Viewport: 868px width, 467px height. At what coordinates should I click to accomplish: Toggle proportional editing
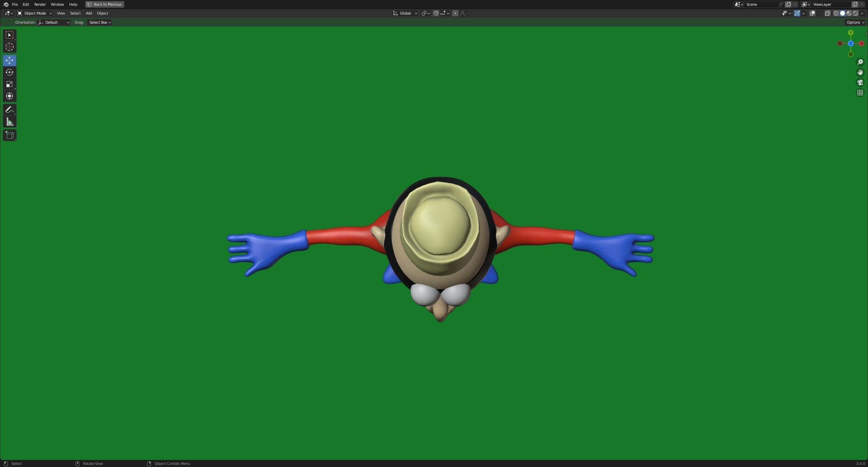tap(455, 13)
